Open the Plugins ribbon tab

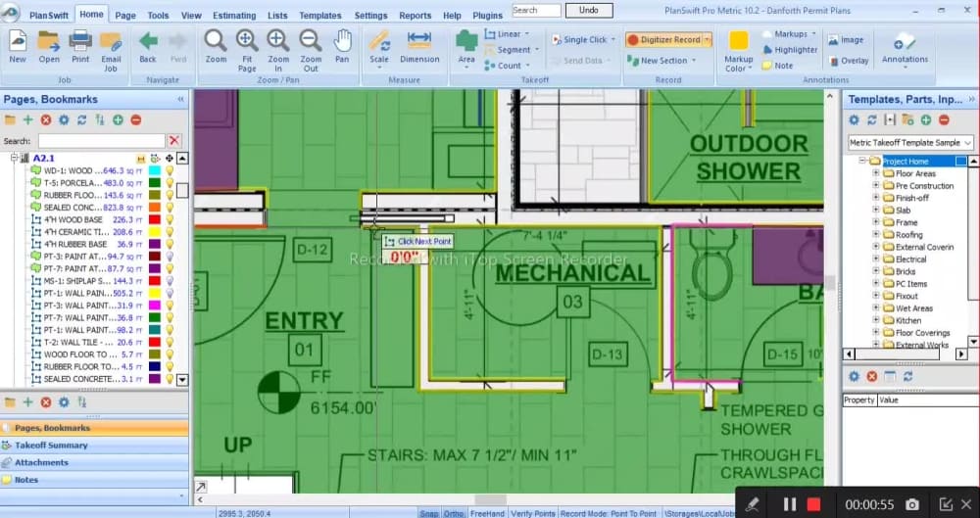pos(487,15)
